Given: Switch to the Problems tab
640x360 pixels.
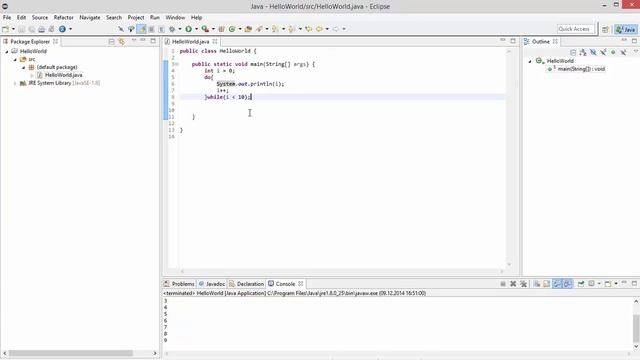Looking at the screenshot, I should click(x=179, y=284).
